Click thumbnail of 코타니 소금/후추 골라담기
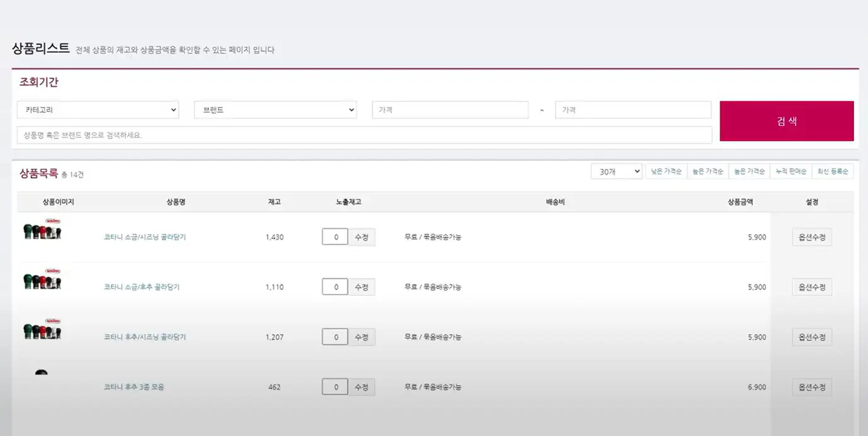 42,281
